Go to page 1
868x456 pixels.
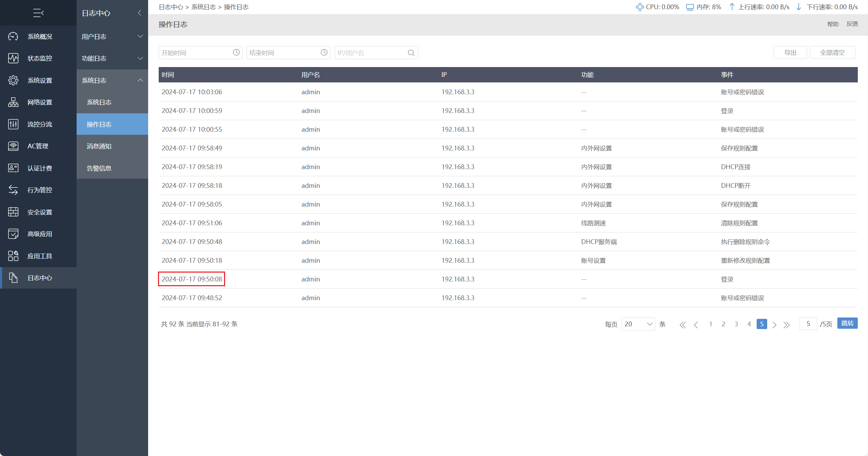click(x=711, y=324)
